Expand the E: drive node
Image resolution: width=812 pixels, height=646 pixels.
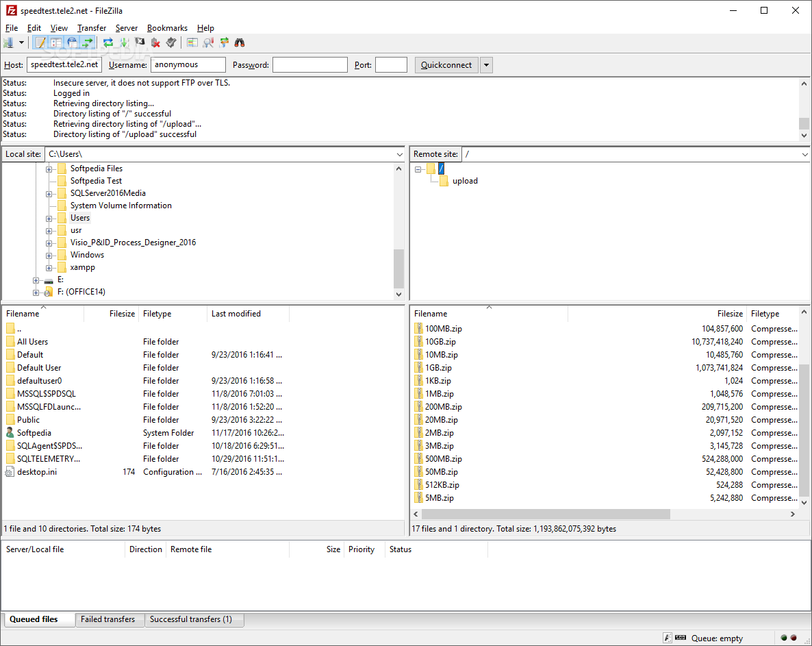tap(36, 280)
